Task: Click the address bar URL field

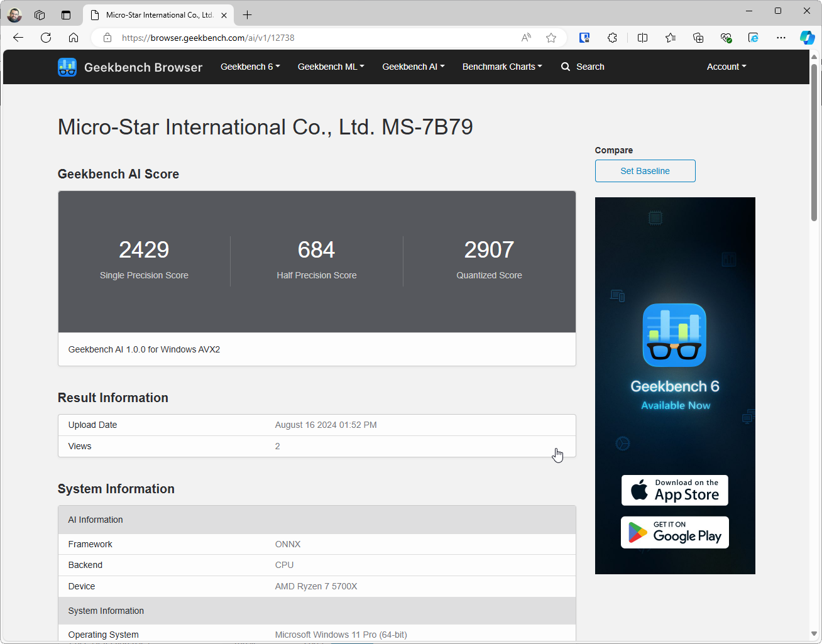Action: (x=314, y=38)
